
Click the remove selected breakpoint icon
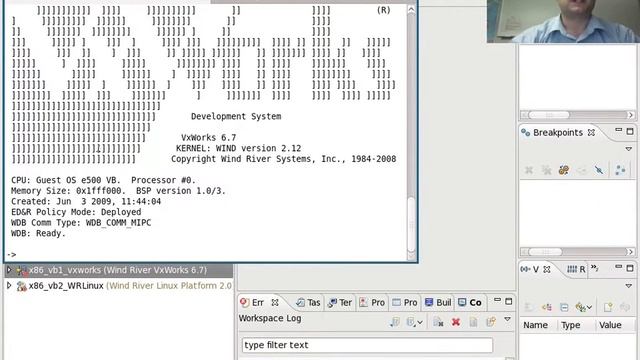pos(529,170)
